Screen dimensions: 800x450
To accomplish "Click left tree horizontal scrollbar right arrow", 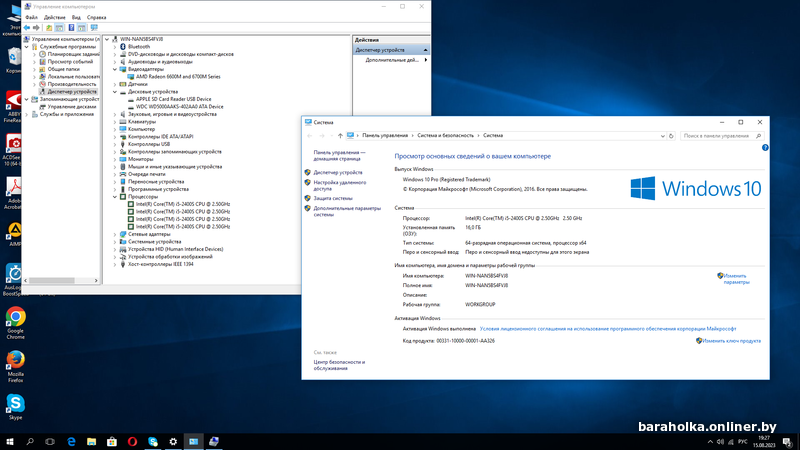I will [96, 281].
